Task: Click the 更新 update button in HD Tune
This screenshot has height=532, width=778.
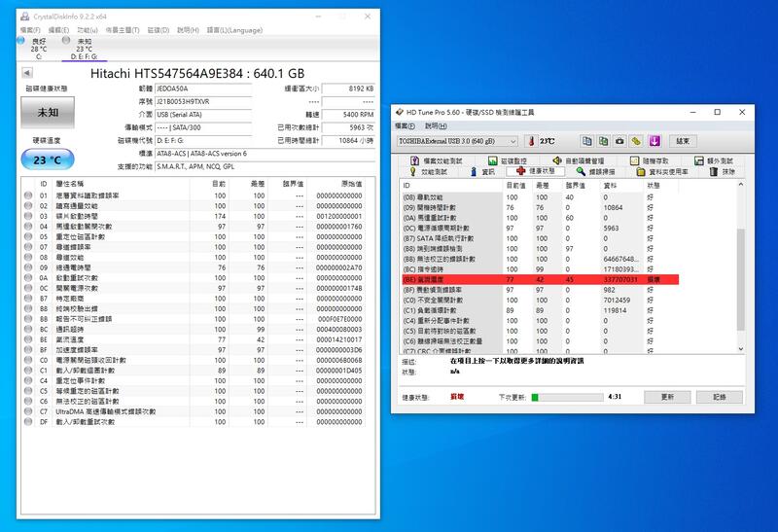Action: pyautogui.click(x=667, y=397)
